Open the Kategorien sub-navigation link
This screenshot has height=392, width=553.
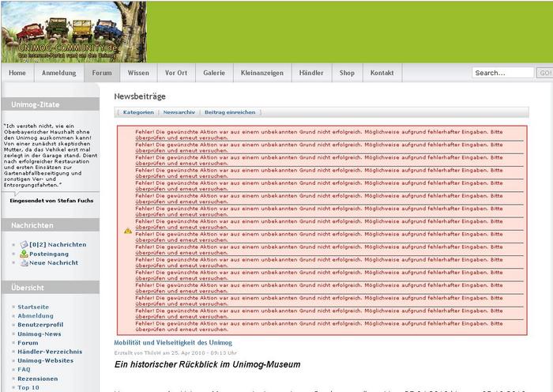pyautogui.click(x=138, y=113)
